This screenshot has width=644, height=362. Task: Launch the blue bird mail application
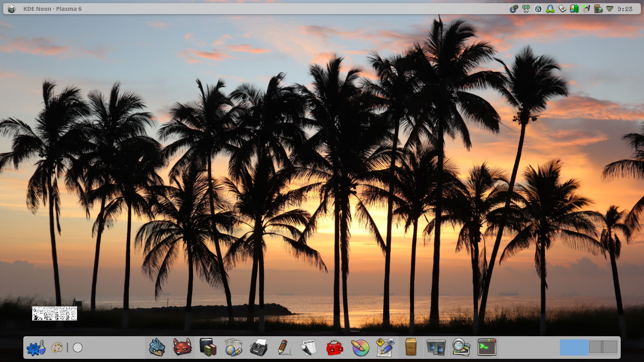(157, 347)
